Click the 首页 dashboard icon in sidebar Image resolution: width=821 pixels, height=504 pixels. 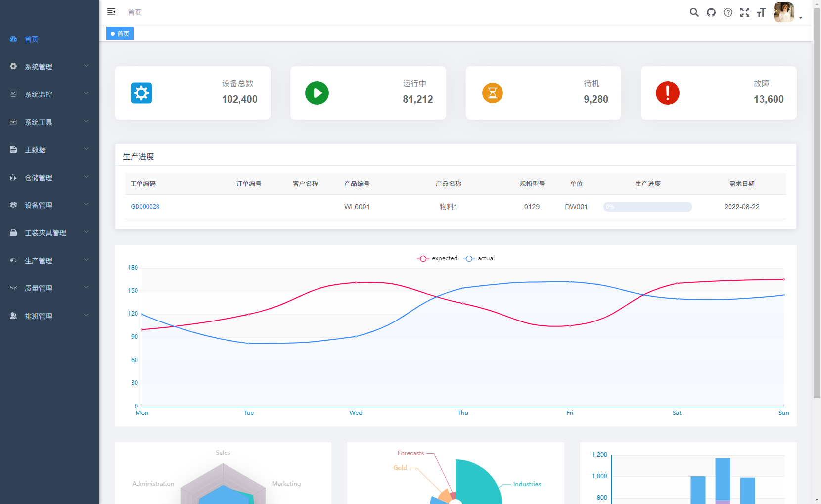pos(13,39)
